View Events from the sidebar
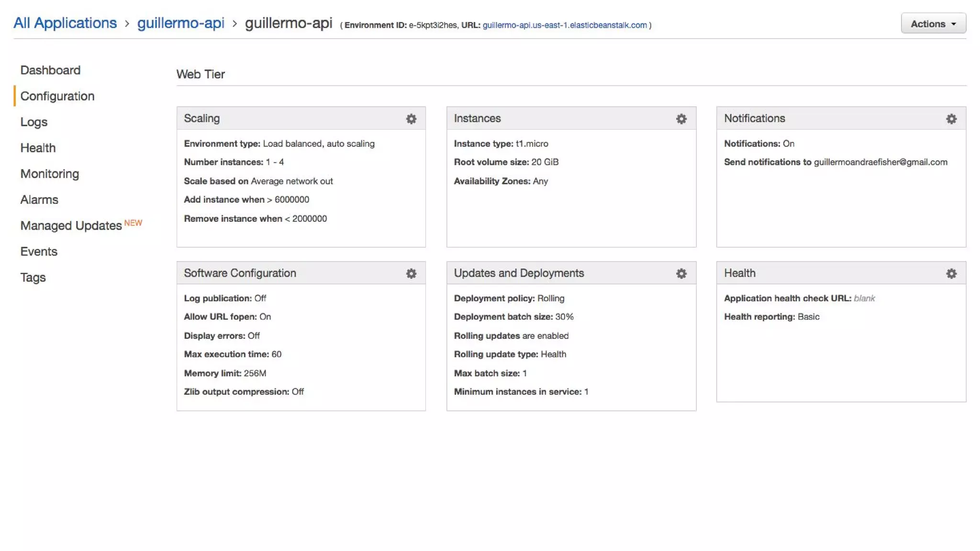The height and width of the screenshot is (551, 980). click(x=39, y=252)
